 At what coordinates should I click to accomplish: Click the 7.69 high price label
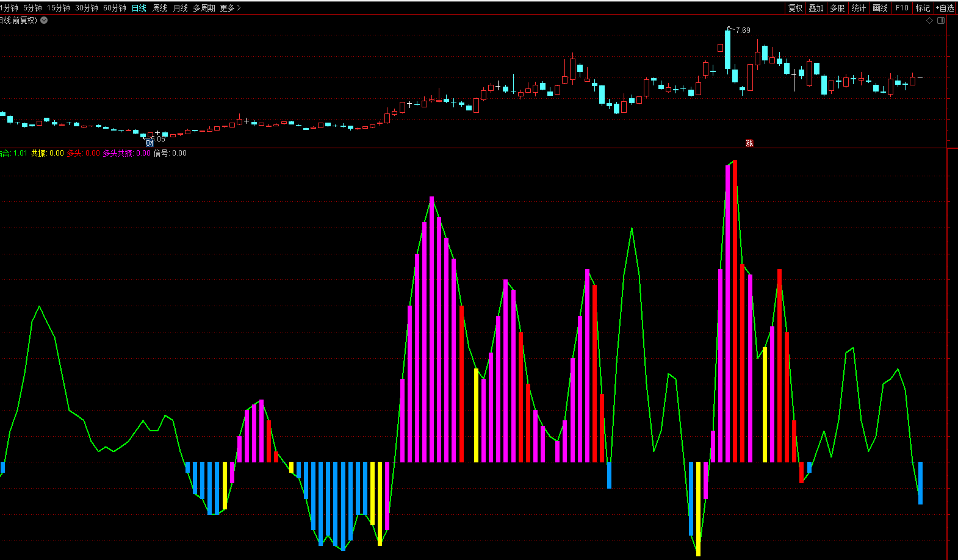(743, 30)
